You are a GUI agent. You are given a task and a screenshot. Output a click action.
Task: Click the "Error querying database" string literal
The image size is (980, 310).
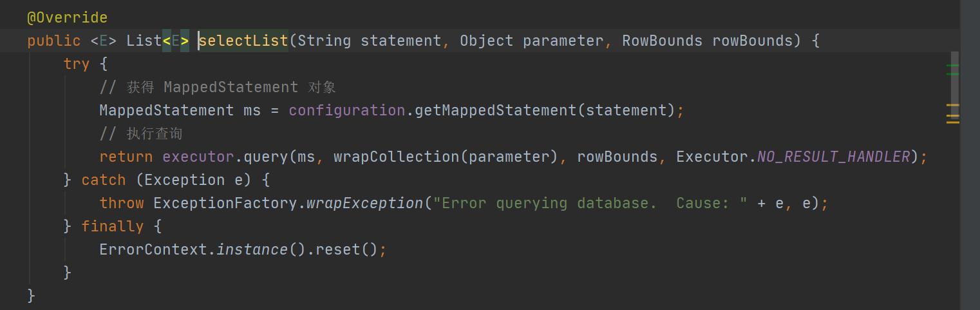click(590, 203)
